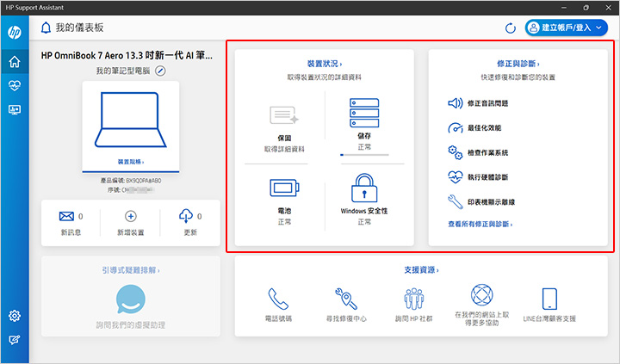Click 新增裝置 plus icon
Viewport: 620px width, 364px height.
pyautogui.click(x=131, y=216)
